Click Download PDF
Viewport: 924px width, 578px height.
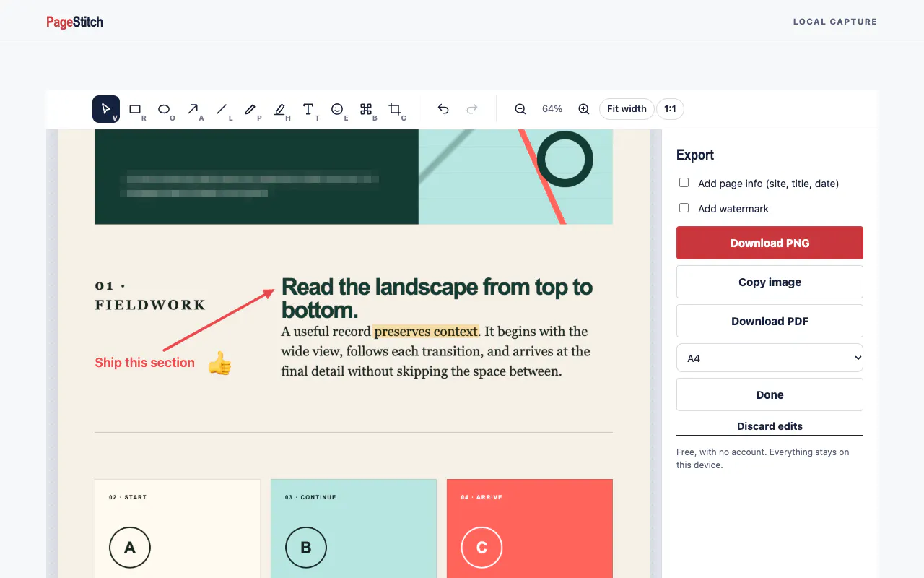click(x=770, y=321)
